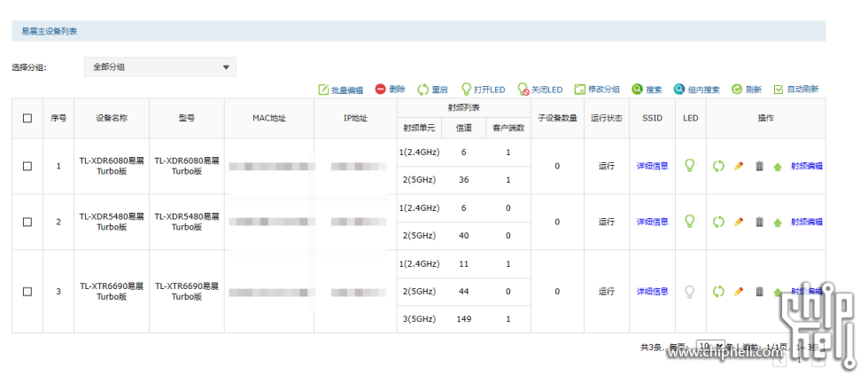The image size is (868, 383).
Task: Click the 运行状态 column header
Action: pyautogui.click(x=606, y=118)
